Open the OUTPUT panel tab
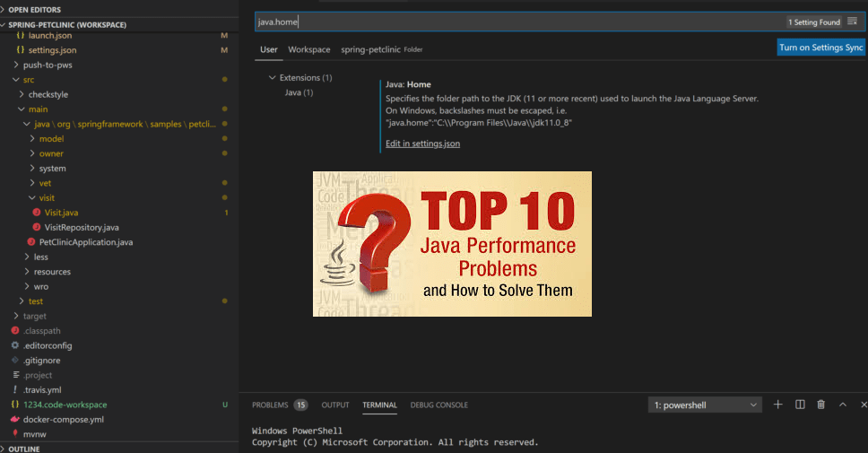Viewport: 868px width, 453px height. (335, 405)
